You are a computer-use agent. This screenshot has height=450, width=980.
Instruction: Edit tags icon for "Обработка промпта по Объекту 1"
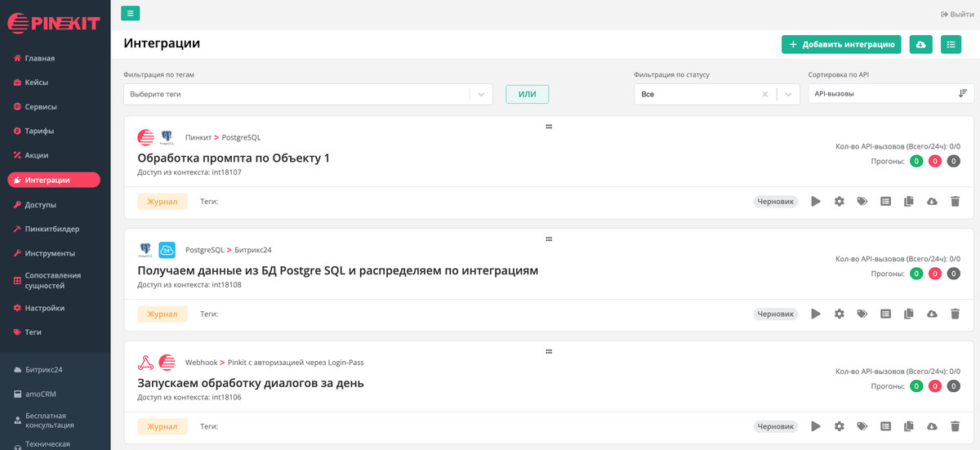[x=862, y=201]
